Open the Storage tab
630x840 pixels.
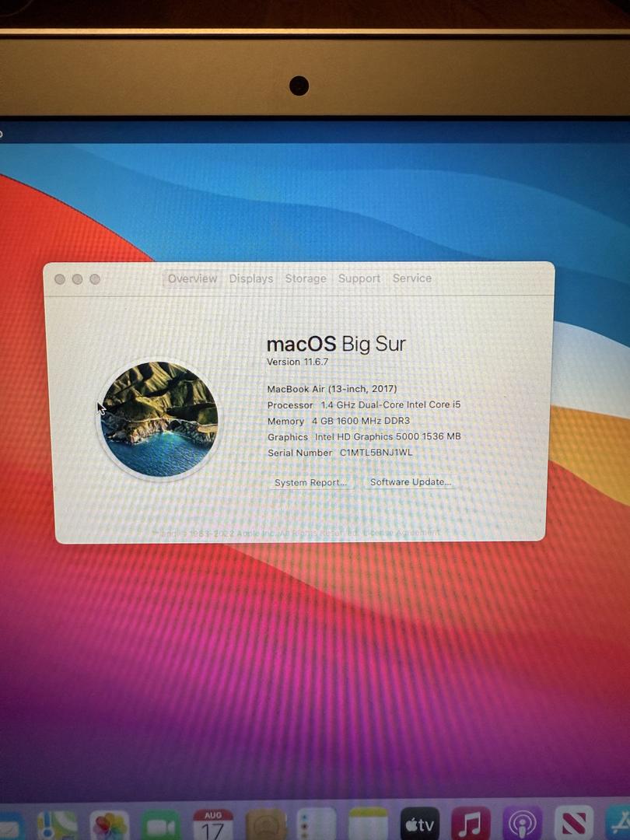[306, 278]
